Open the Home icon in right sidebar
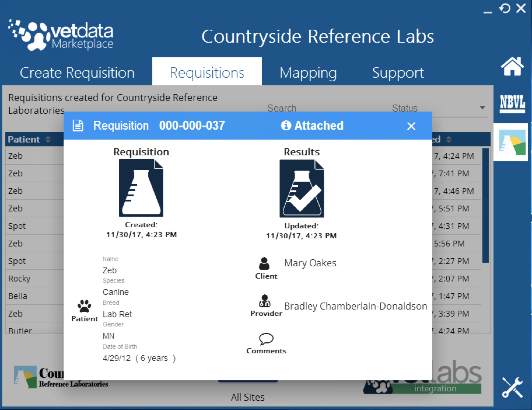 point(512,67)
